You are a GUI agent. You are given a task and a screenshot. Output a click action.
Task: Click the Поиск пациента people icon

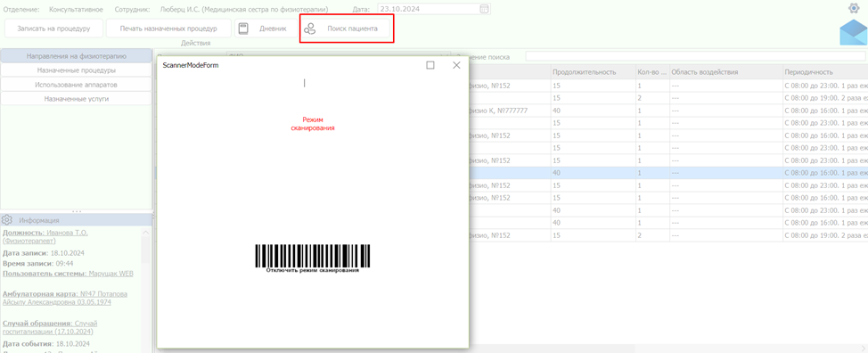click(310, 29)
